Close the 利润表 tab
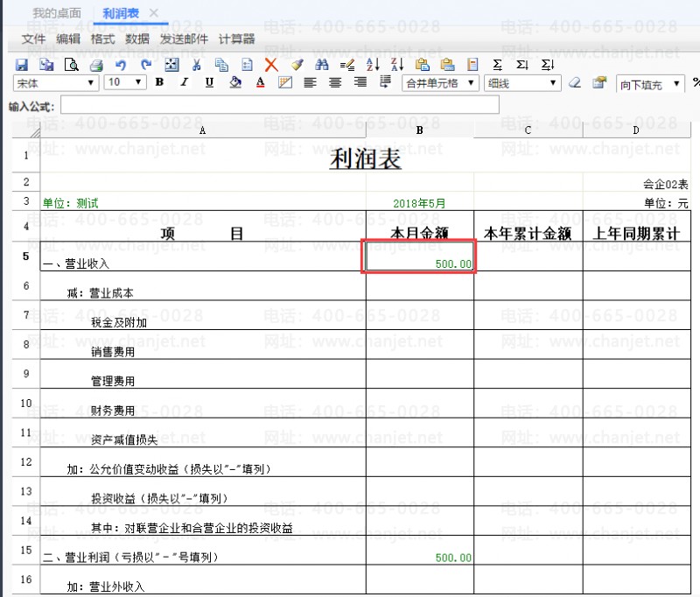 (x=154, y=13)
